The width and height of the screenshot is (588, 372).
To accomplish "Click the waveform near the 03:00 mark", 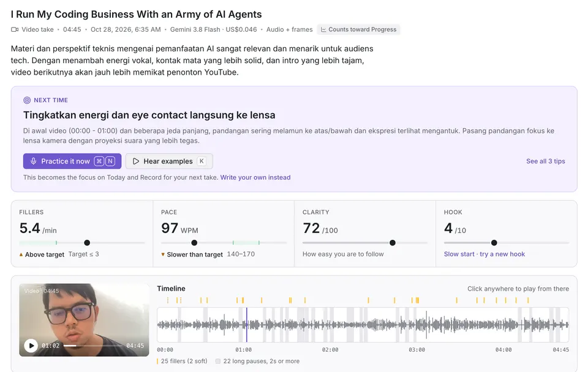I will (x=417, y=325).
